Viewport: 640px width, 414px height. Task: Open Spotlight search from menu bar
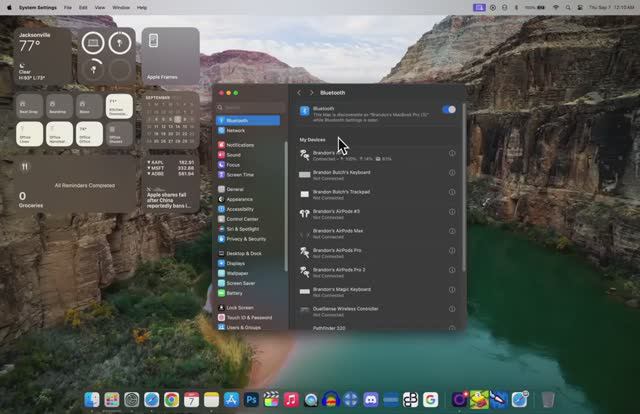click(x=568, y=7)
